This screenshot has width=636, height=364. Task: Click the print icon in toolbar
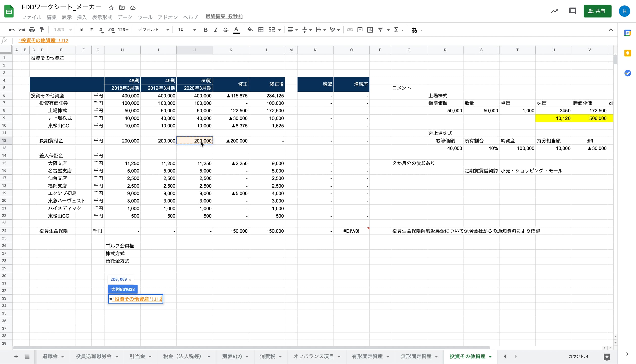(32, 30)
